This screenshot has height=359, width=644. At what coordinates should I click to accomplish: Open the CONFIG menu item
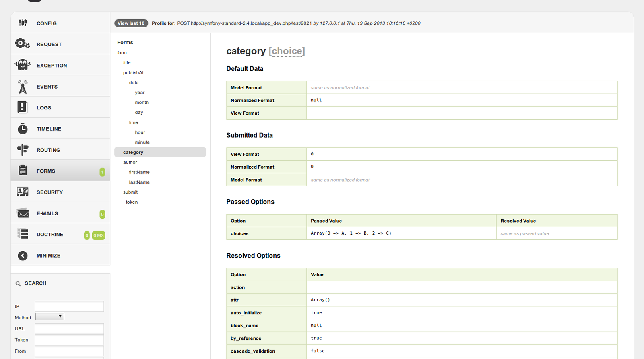pyautogui.click(x=60, y=23)
